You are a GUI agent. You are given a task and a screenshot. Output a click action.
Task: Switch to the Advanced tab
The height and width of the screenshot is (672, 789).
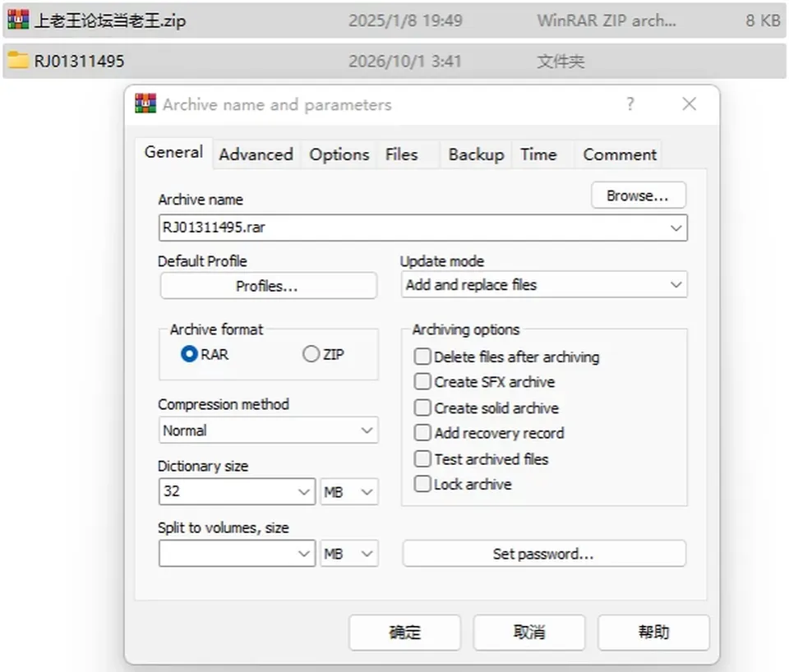[256, 154]
